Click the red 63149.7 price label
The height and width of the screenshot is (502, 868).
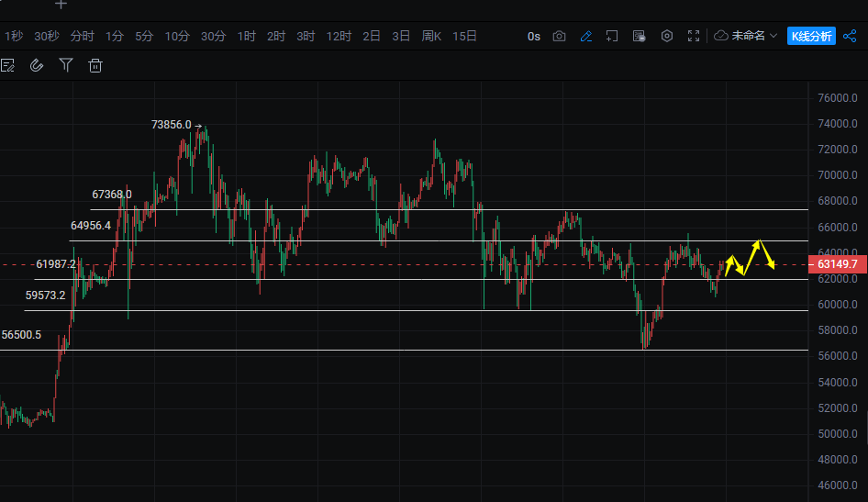(836, 265)
